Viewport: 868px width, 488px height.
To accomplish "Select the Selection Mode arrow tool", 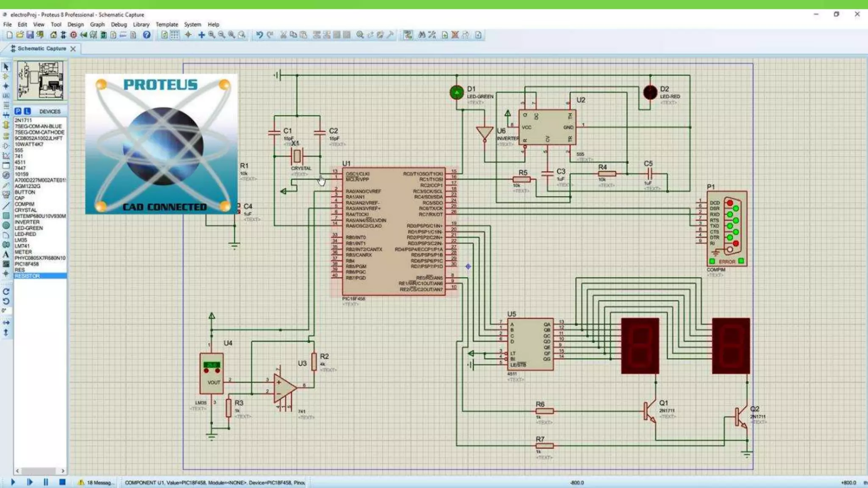I will point(6,67).
